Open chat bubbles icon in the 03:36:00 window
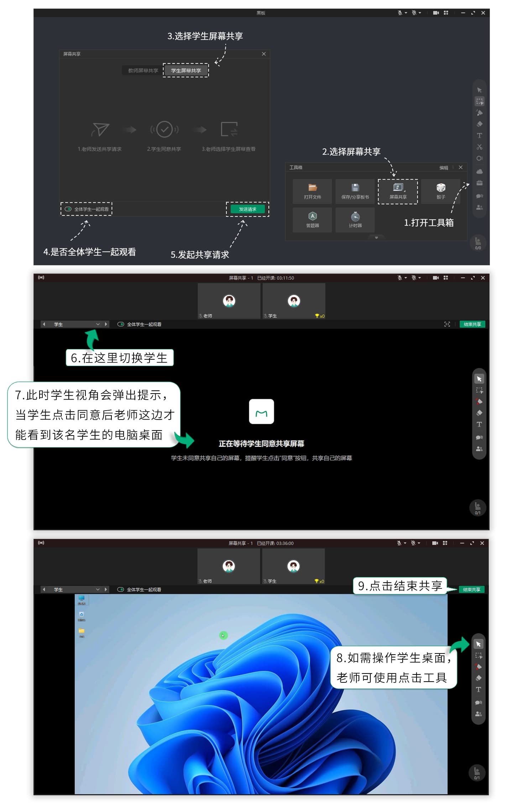 [479, 703]
